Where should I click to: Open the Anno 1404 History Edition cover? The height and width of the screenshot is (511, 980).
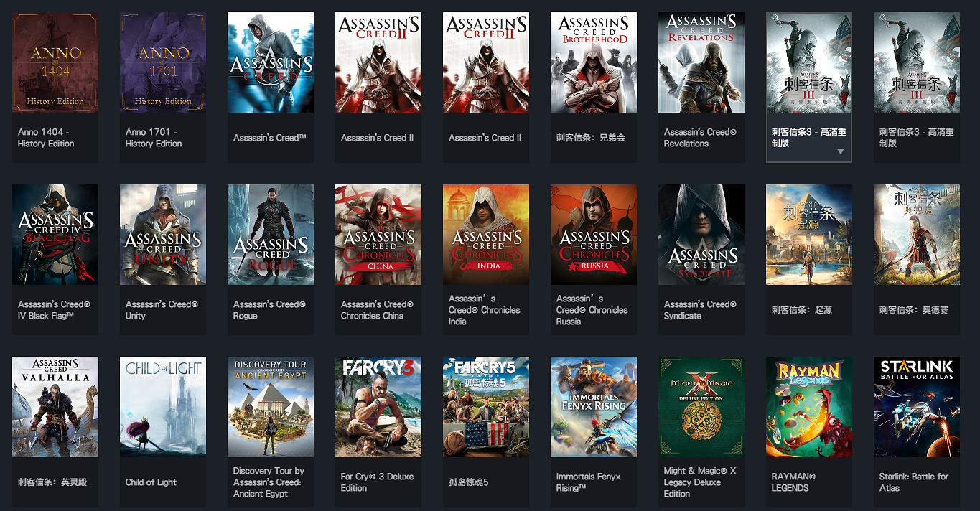tap(55, 62)
